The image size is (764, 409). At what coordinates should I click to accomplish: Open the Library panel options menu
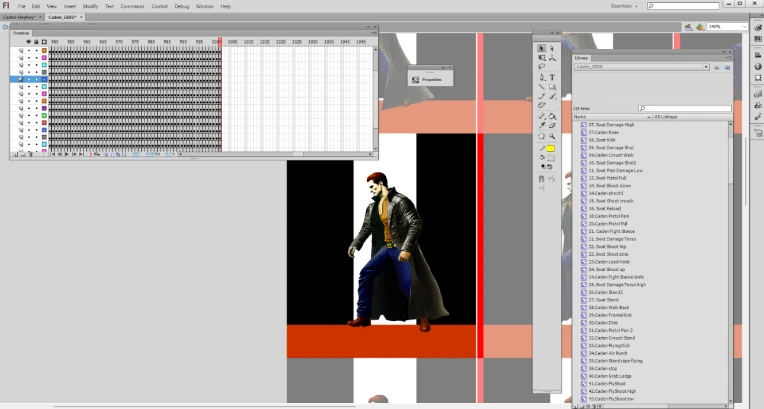pyautogui.click(x=729, y=58)
